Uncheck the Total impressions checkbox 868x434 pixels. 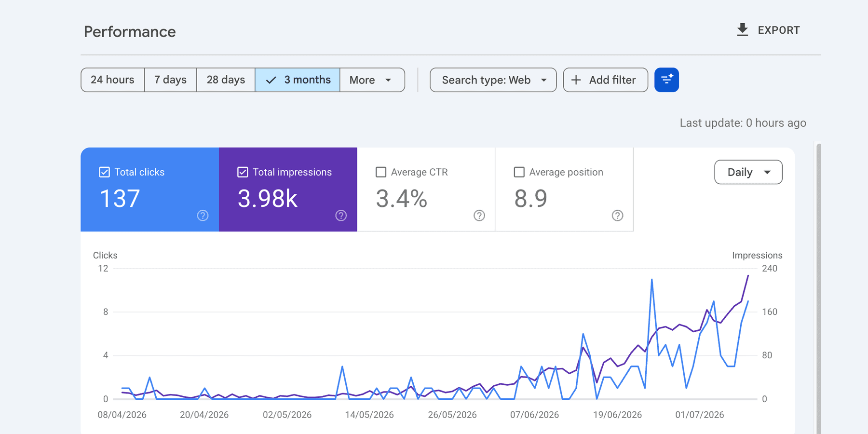coord(243,172)
